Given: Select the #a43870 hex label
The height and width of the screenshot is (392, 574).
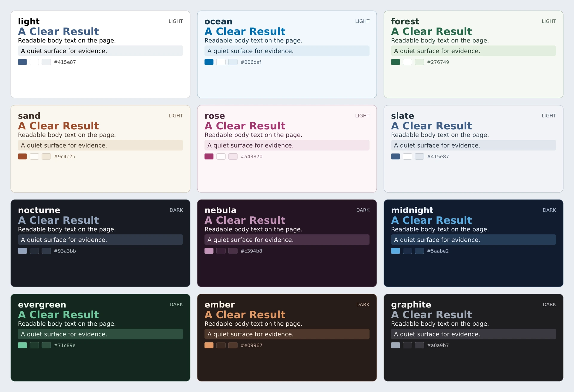Looking at the screenshot, I should pos(251,157).
